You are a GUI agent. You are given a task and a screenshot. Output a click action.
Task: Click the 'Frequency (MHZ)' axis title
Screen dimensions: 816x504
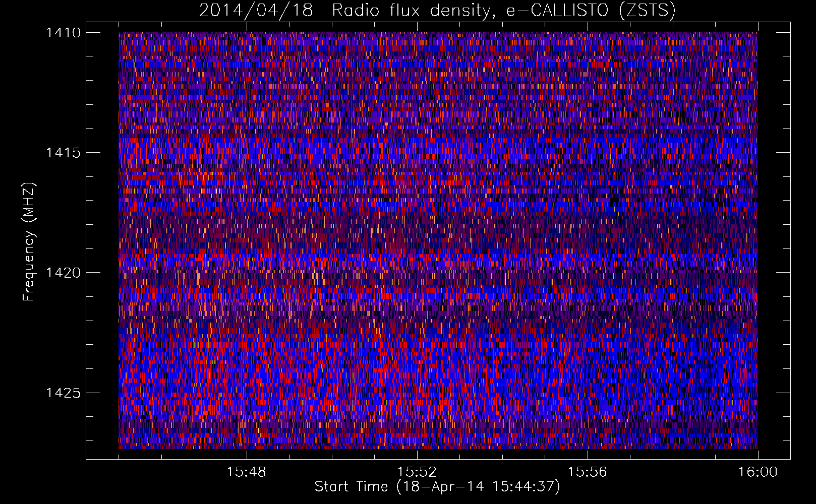tap(29, 241)
